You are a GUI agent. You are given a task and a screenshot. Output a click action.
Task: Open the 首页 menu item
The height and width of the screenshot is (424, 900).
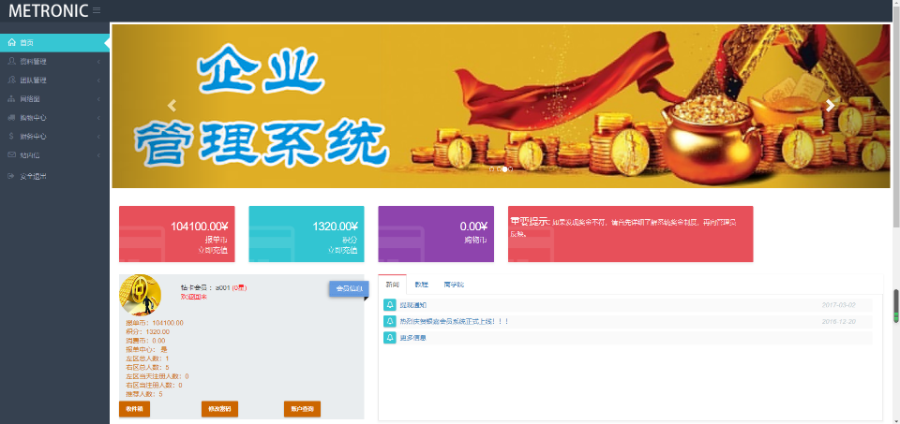55,42
